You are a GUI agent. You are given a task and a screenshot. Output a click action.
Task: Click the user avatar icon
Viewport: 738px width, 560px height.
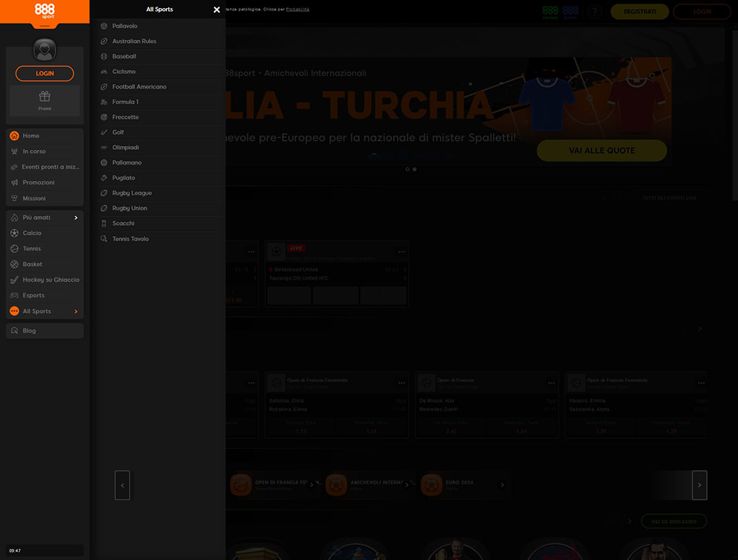[45, 49]
